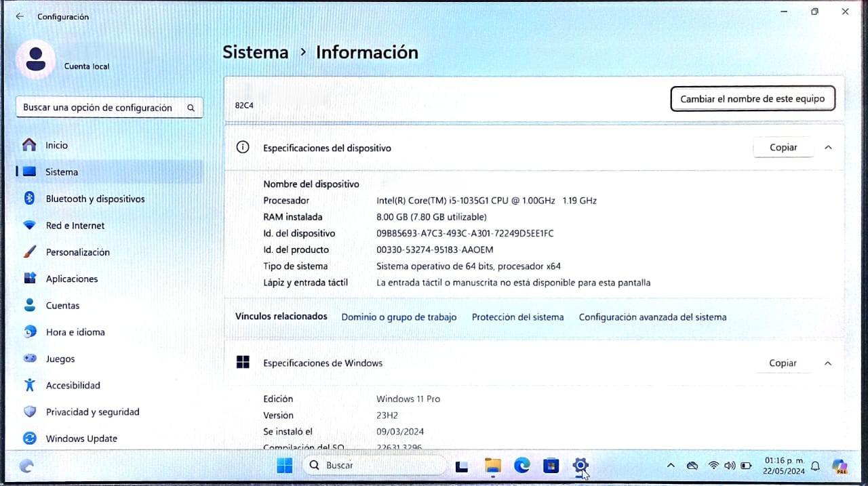Click the device ID 09B85693 value
This screenshot has width=868, height=486.
[x=465, y=233]
